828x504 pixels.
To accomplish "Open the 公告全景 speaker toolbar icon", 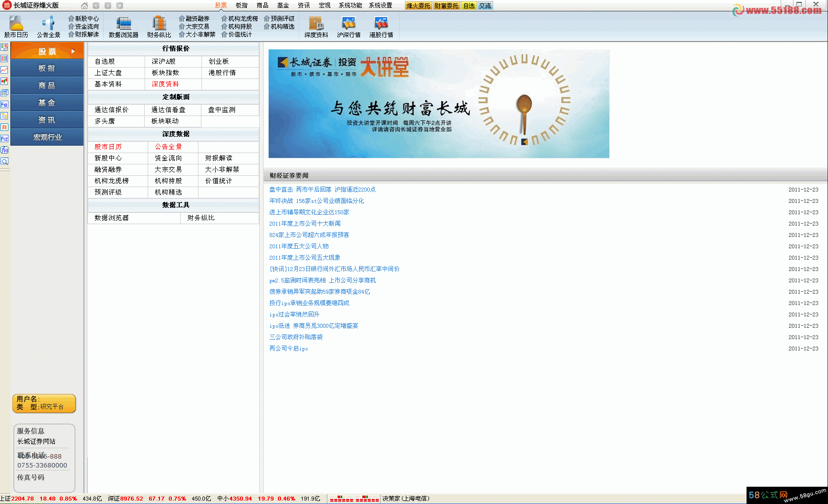I will (48, 27).
